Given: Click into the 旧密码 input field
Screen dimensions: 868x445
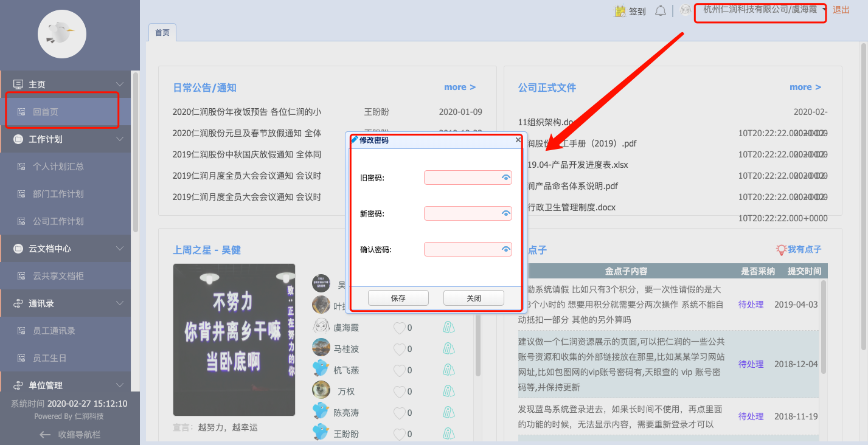Looking at the screenshot, I should 462,178.
